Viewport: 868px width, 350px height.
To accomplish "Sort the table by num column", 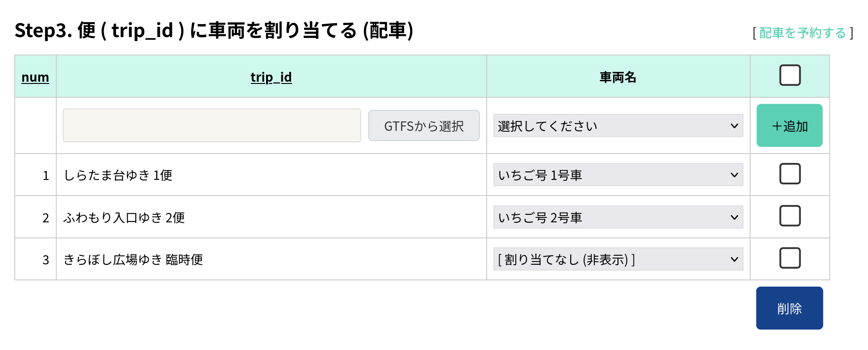I will (x=35, y=77).
